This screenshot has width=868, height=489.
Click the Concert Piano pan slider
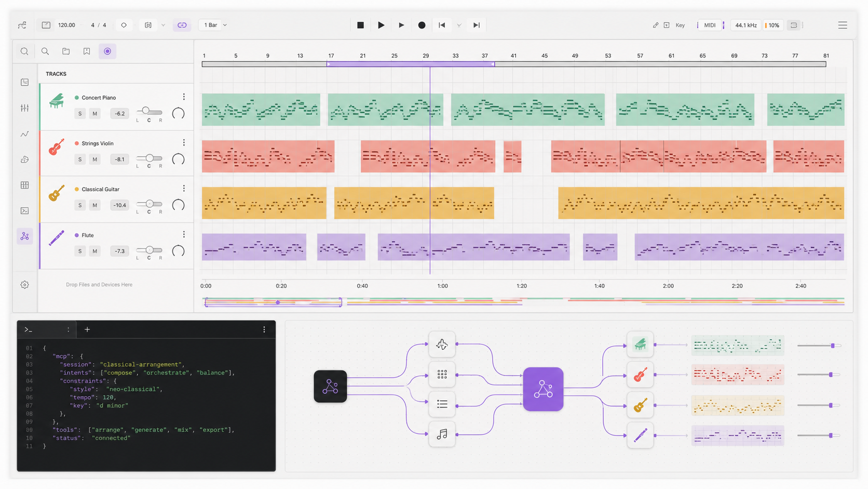[x=149, y=111]
